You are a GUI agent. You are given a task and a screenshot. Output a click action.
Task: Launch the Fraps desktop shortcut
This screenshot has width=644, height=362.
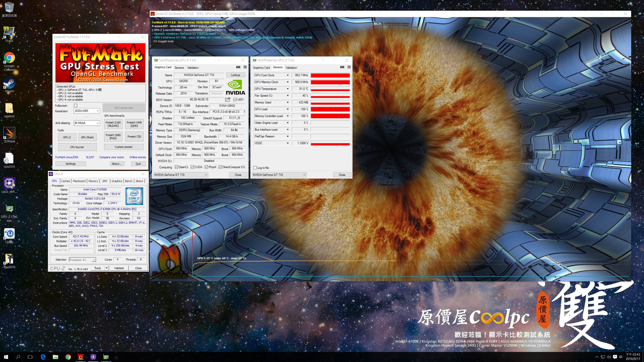(9, 34)
